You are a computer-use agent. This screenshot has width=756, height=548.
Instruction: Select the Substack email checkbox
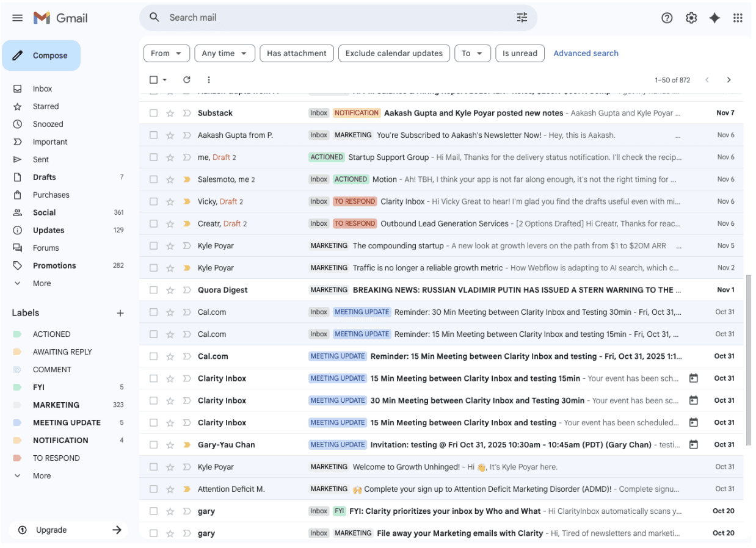[x=153, y=113]
